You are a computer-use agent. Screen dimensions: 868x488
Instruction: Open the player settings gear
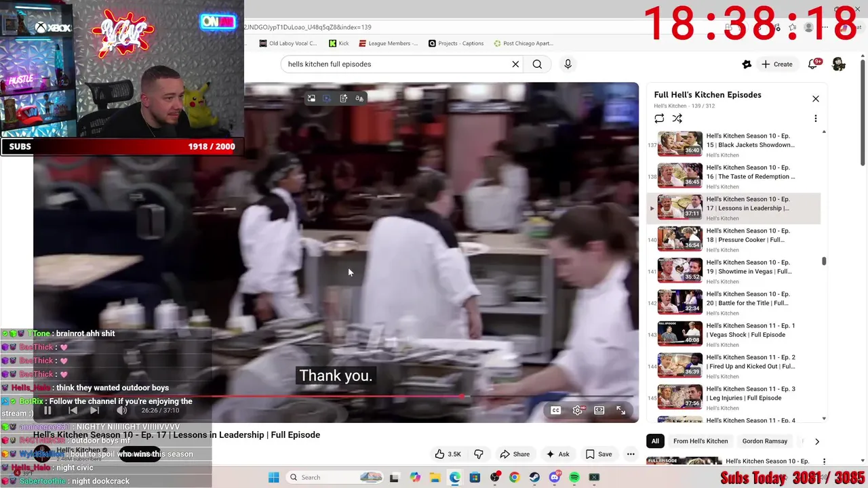pyautogui.click(x=577, y=410)
